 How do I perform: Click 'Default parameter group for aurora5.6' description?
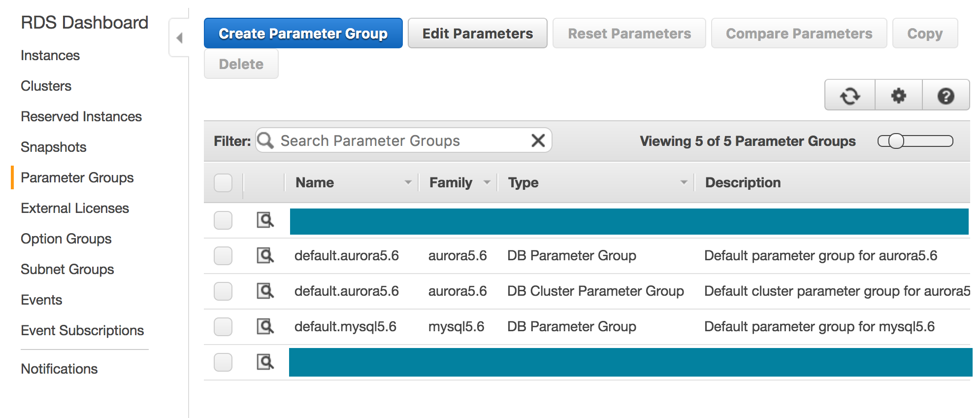point(821,255)
